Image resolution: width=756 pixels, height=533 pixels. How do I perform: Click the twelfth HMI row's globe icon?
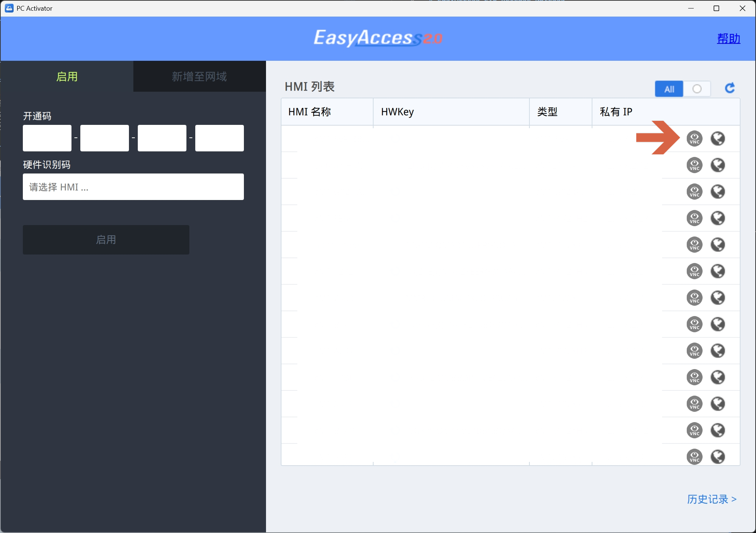point(718,430)
